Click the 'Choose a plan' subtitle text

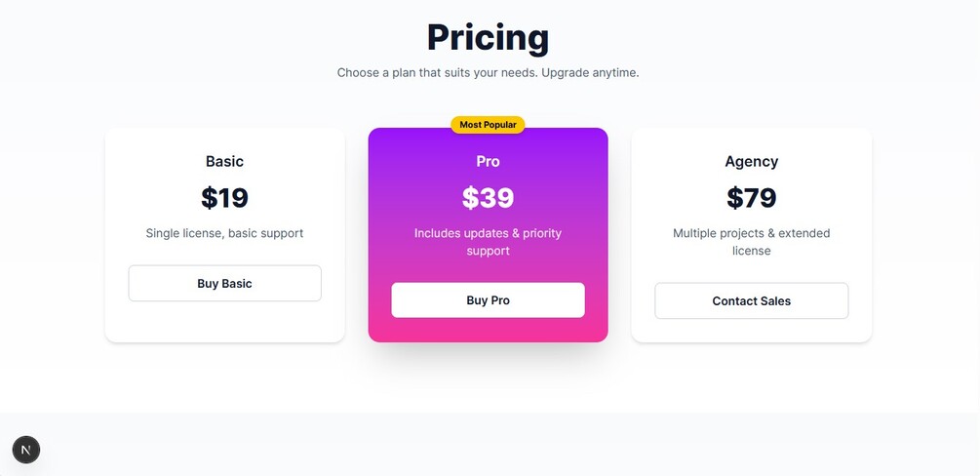488,72
